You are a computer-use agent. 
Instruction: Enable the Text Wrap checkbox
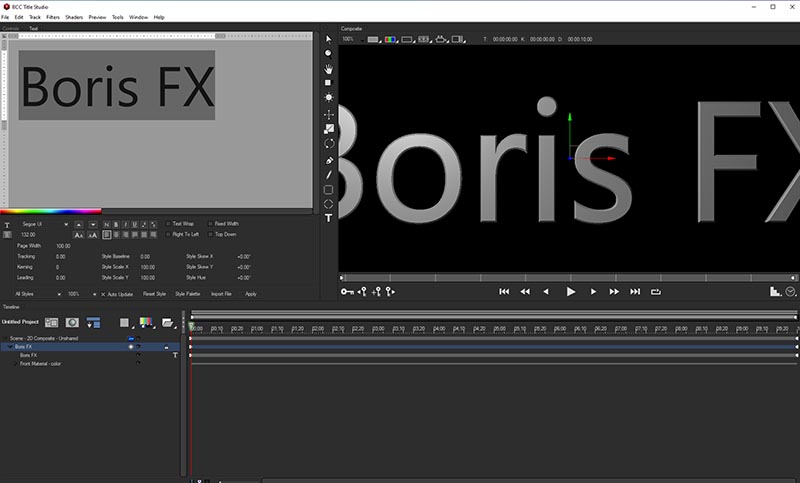[x=168, y=224]
